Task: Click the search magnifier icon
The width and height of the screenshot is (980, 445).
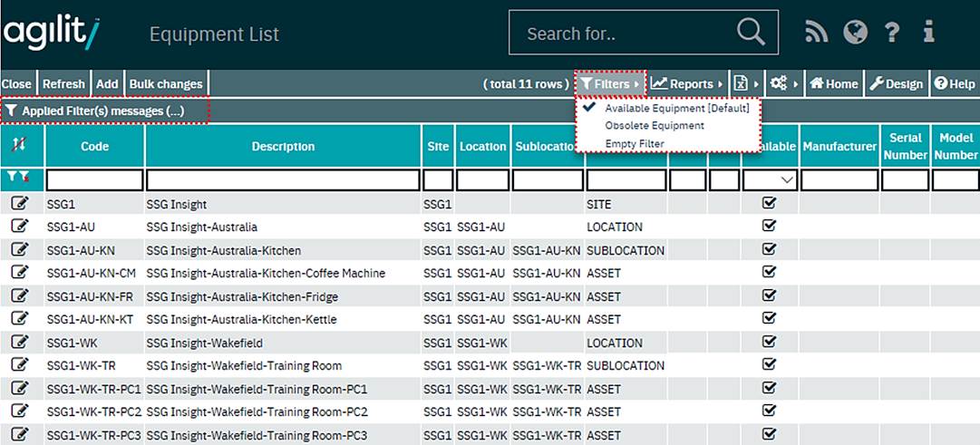Action: [x=751, y=34]
